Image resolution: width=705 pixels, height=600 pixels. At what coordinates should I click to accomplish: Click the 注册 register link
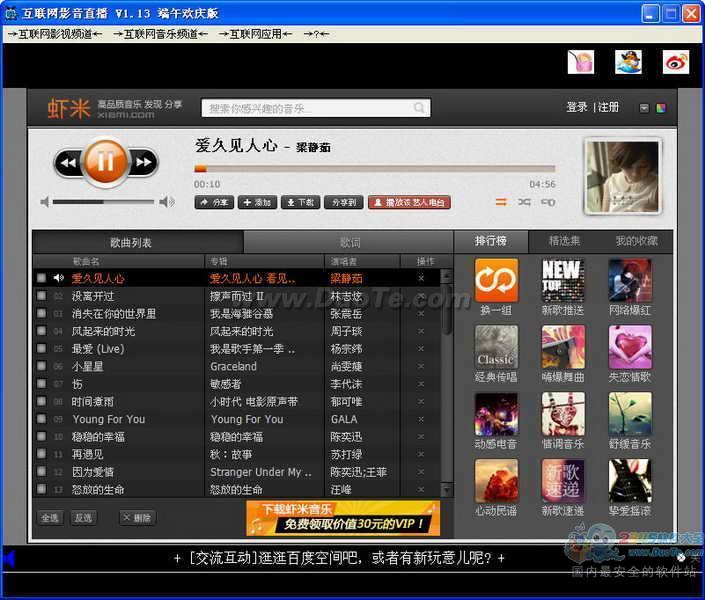608,107
